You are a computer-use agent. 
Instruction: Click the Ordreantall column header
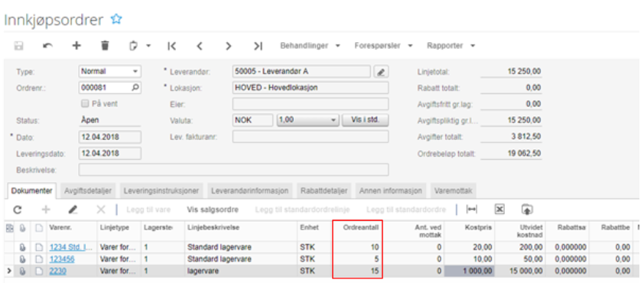tap(357, 231)
